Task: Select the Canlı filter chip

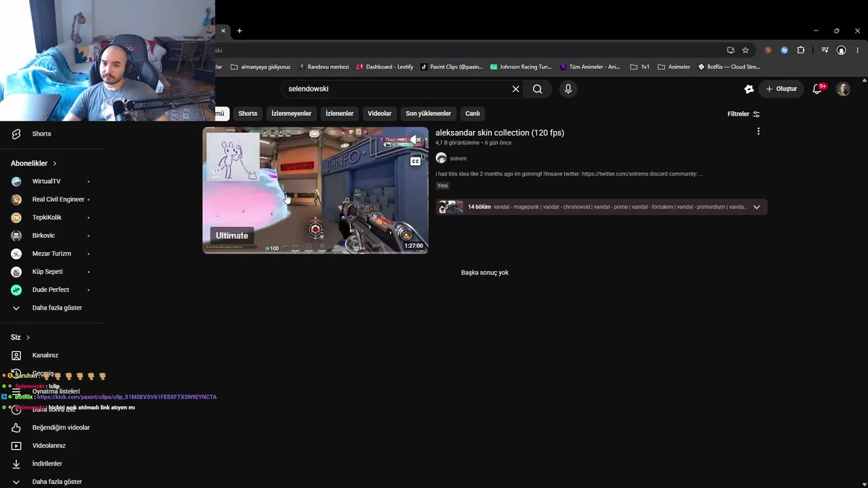Action: click(x=473, y=113)
